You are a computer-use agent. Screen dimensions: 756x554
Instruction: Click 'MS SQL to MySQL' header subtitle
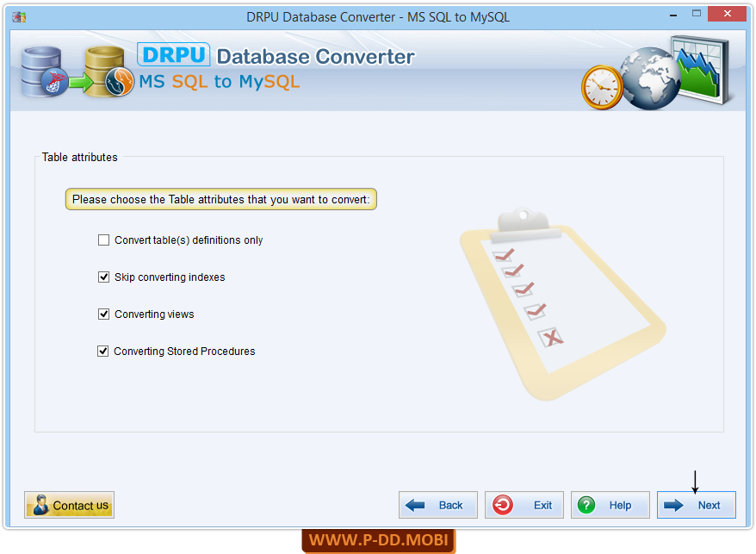[x=220, y=82]
